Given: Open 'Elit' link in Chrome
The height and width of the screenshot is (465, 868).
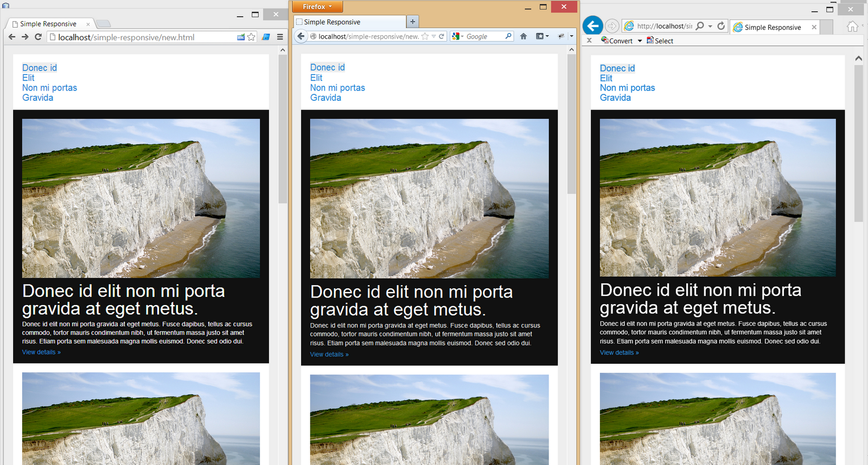Looking at the screenshot, I should click(28, 77).
